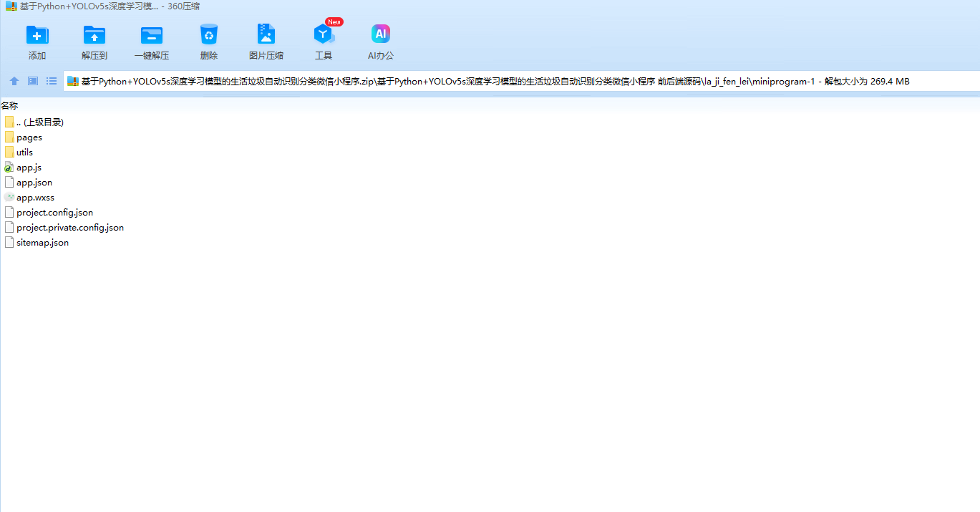Select the 'app.js' file name
980x512 pixels.
click(x=29, y=168)
